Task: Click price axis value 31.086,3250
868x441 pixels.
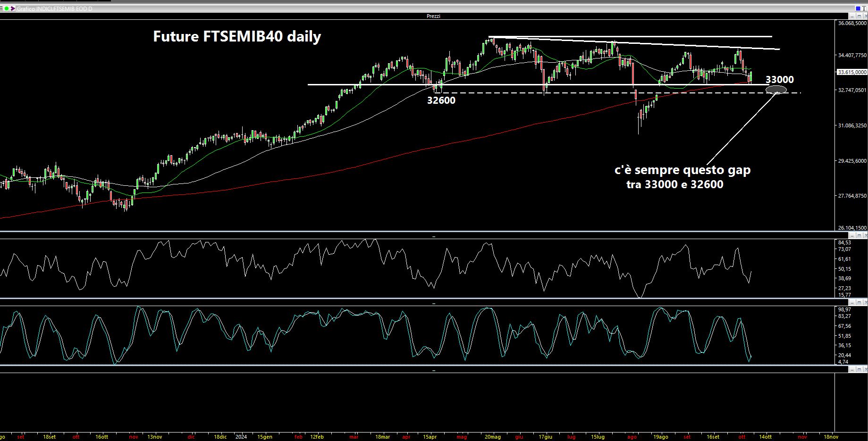Action: [852, 125]
